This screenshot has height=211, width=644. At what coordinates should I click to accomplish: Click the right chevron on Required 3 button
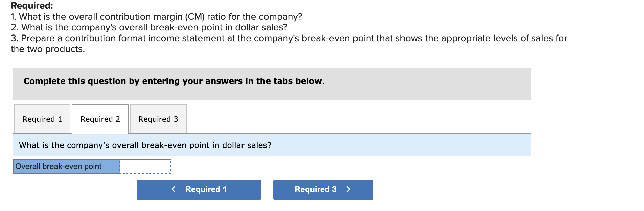click(x=349, y=189)
